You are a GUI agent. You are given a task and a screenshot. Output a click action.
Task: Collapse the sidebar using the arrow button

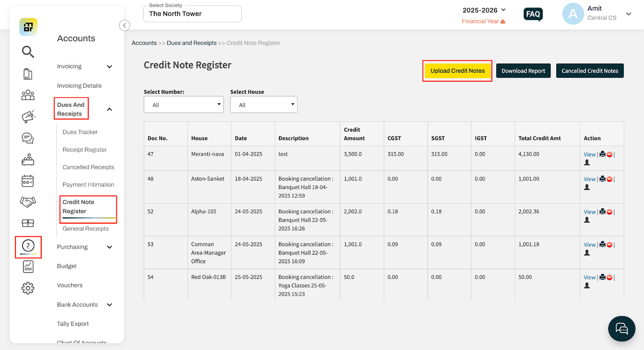[124, 25]
